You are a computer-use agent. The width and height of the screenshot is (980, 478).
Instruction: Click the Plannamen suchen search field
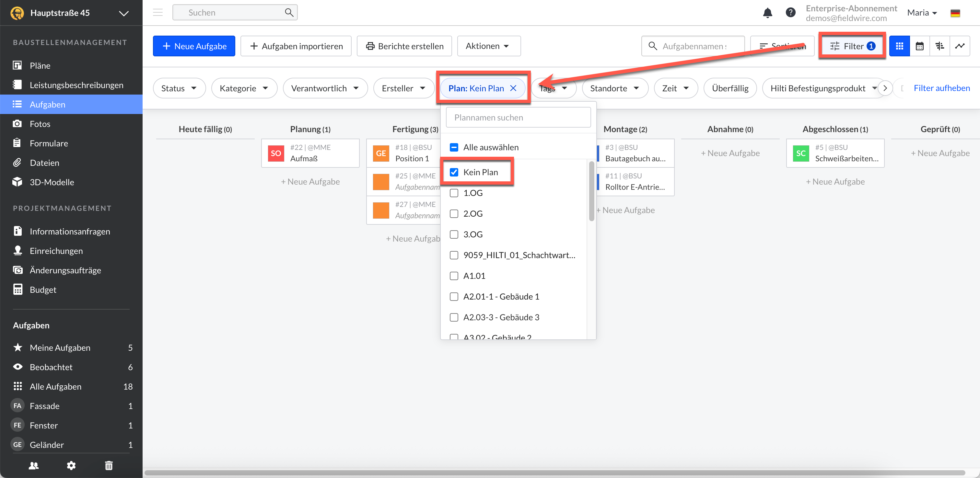[518, 118]
